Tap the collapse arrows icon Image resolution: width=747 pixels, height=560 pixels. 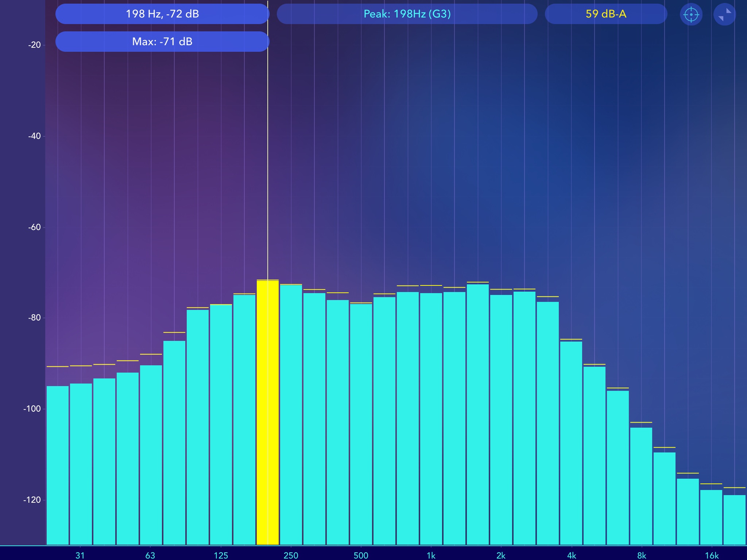[724, 15]
